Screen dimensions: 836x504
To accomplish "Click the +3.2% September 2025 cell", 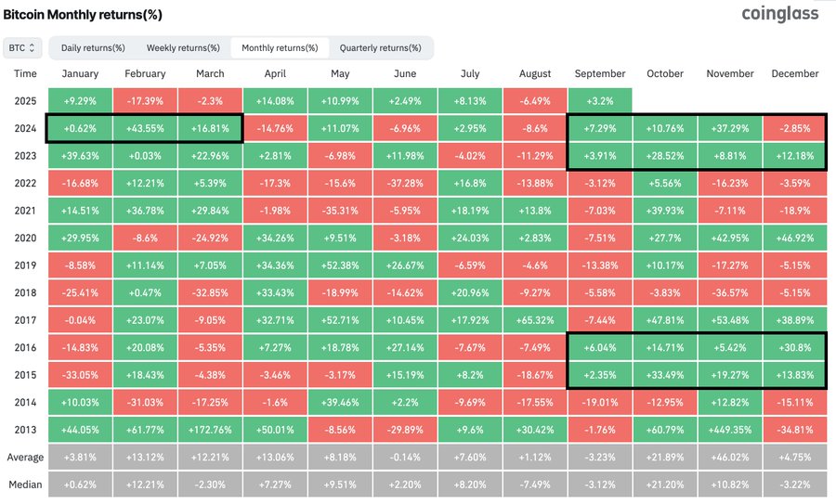I will click(x=600, y=100).
